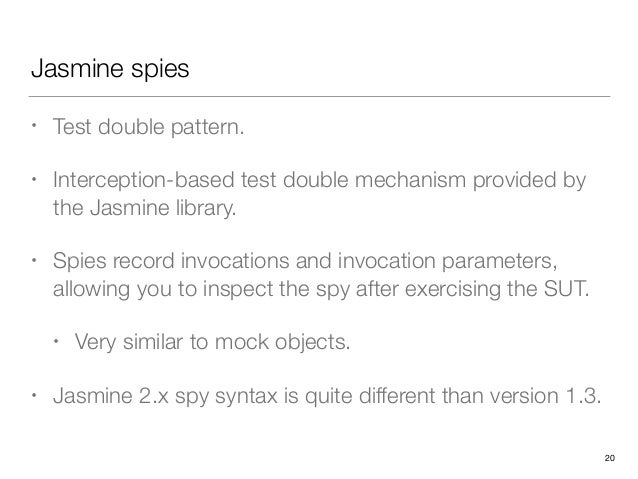The width and height of the screenshot is (638, 479).
Task: Click the text "Very similar to mock objects."
Action: (212, 342)
